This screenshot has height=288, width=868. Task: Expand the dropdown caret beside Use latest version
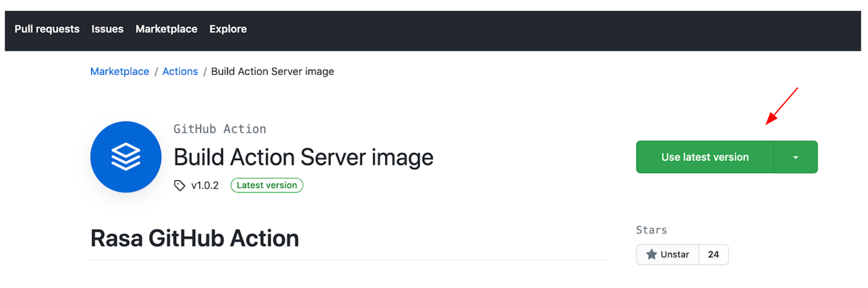795,157
